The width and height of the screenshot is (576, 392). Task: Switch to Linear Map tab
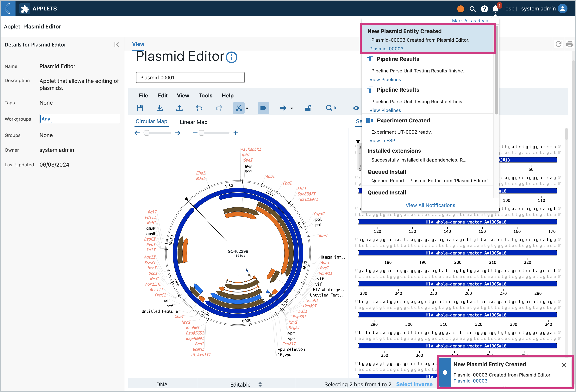coord(194,122)
